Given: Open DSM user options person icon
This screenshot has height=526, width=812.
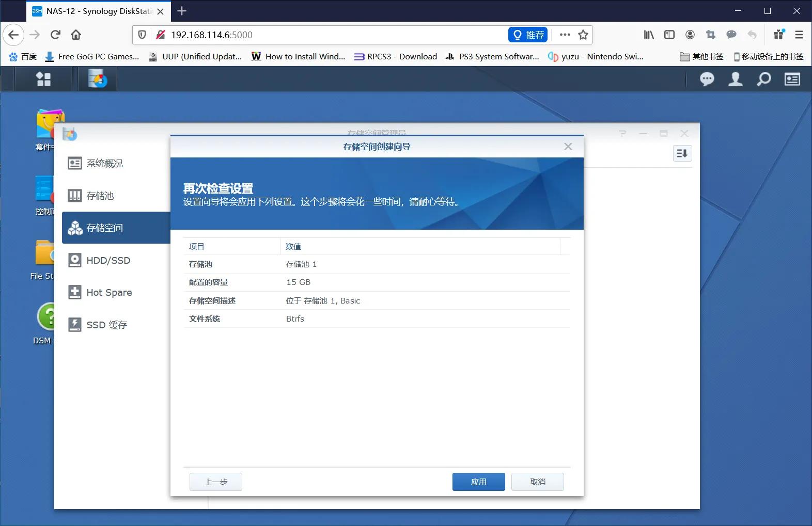Looking at the screenshot, I should click(x=736, y=79).
